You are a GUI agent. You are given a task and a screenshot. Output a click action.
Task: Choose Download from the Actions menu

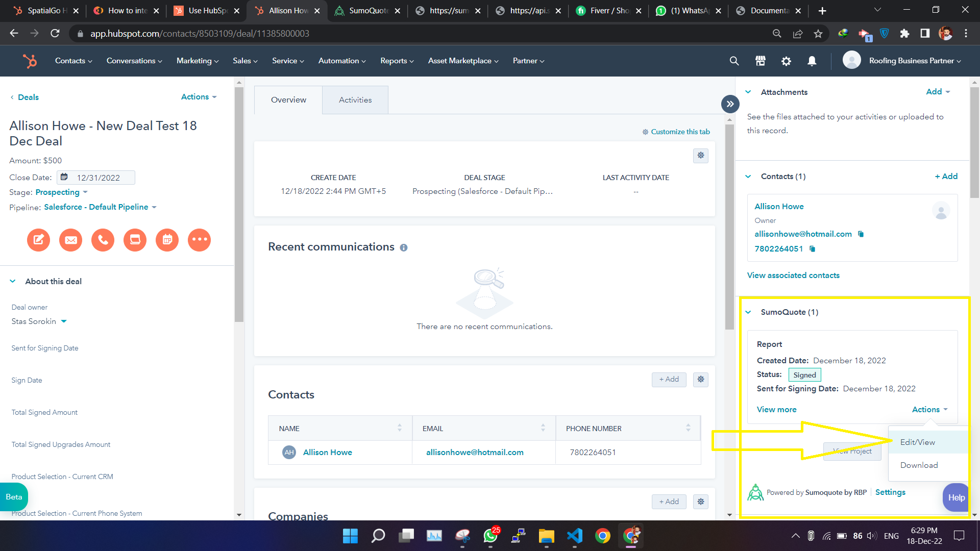928,465
